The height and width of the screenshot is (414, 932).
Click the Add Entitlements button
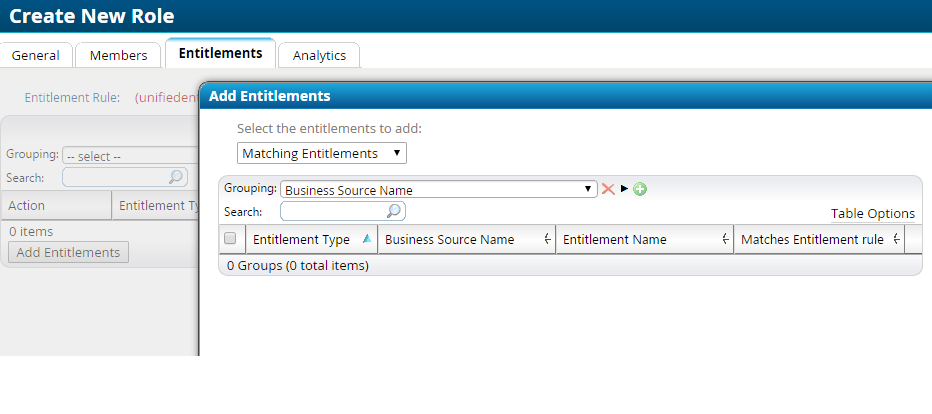[68, 252]
